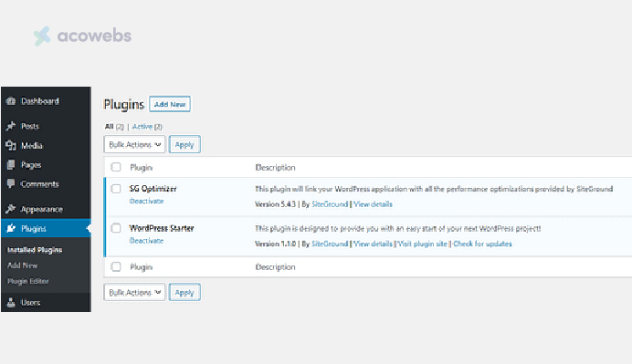Image resolution: width=632 pixels, height=364 pixels.
Task: Check the SG Optimizer plugin checkbox
Action: pyautogui.click(x=116, y=189)
